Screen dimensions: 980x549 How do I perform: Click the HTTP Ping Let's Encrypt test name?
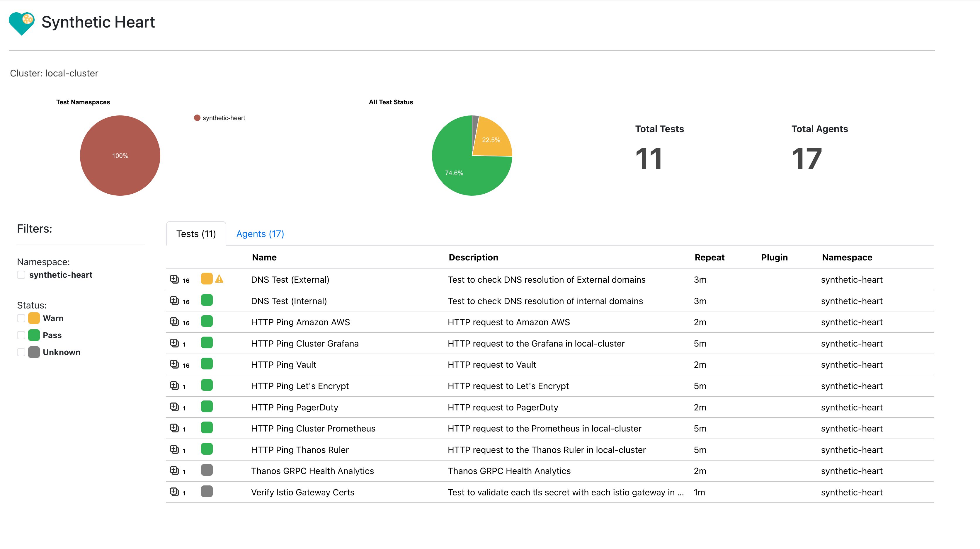coord(300,386)
